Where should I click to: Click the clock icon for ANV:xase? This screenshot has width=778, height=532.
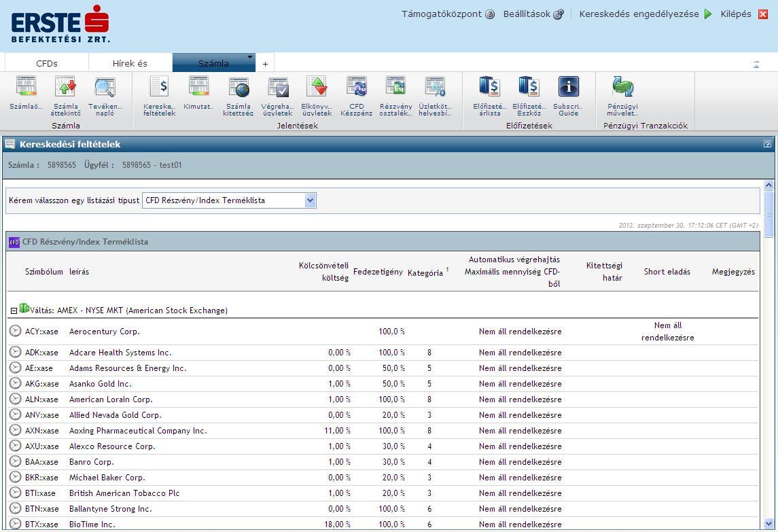point(16,414)
